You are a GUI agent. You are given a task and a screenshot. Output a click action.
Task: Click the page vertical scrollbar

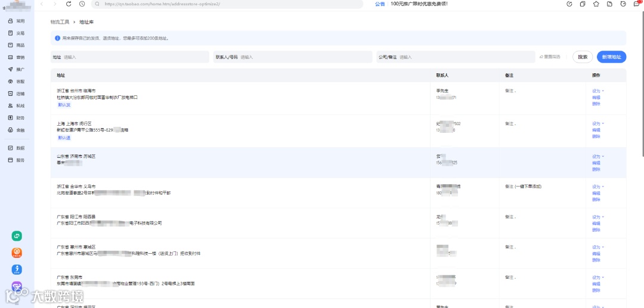[642, 82]
